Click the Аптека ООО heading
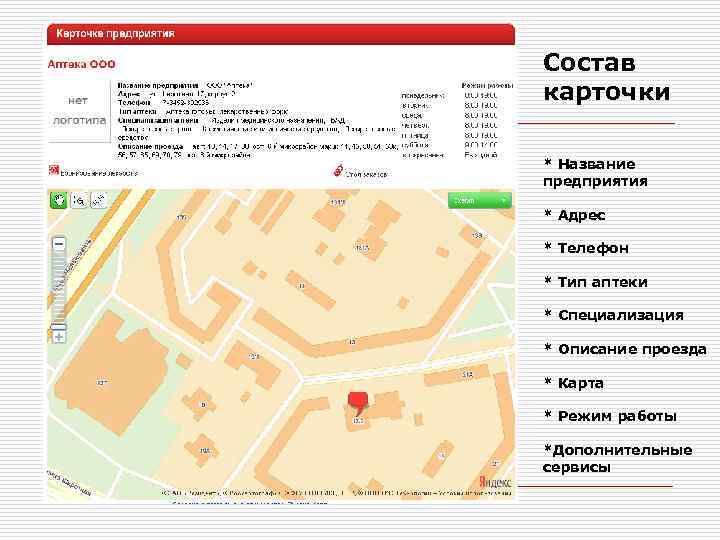The height and width of the screenshot is (540, 720). point(82,64)
